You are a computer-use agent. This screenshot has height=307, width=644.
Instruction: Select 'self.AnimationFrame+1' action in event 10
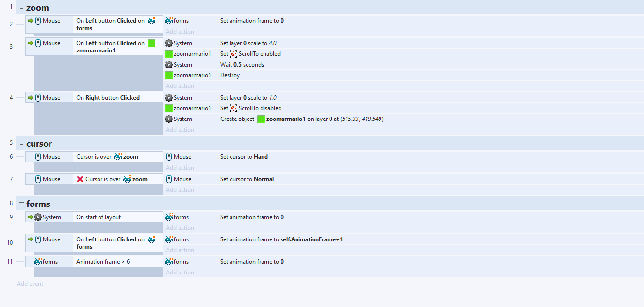point(281,239)
